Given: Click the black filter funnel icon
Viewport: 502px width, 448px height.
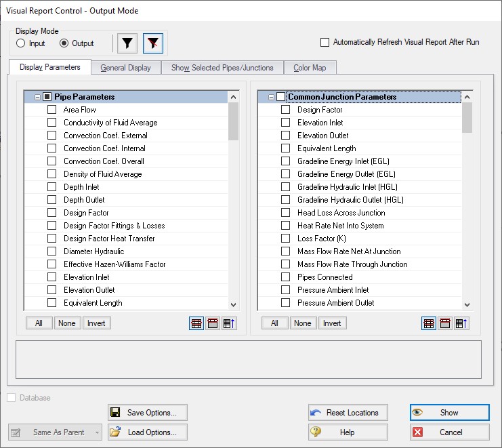Looking at the screenshot, I should tap(127, 43).
